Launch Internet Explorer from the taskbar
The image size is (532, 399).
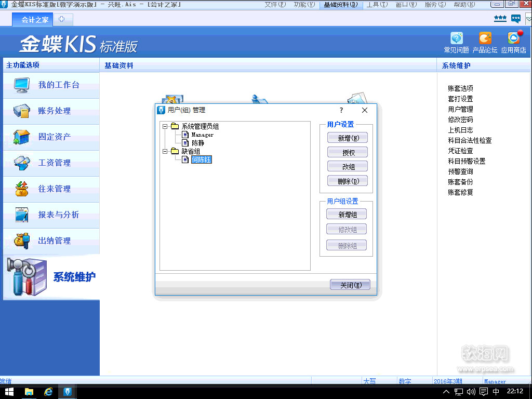click(x=48, y=392)
